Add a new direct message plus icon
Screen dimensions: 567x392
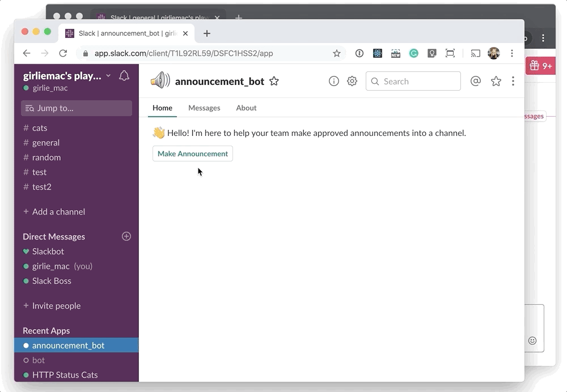coord(126,236)
